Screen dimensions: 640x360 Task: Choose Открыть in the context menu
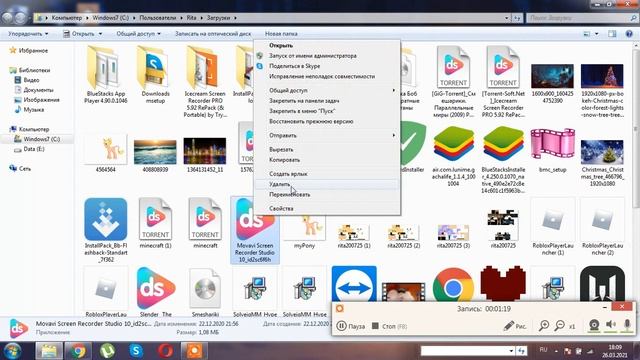(281, 46)
